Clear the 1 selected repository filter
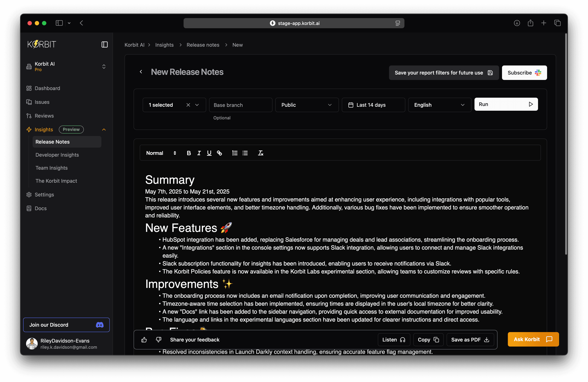The width and height of the screenshot is (588, 382). tap(188, 105)
